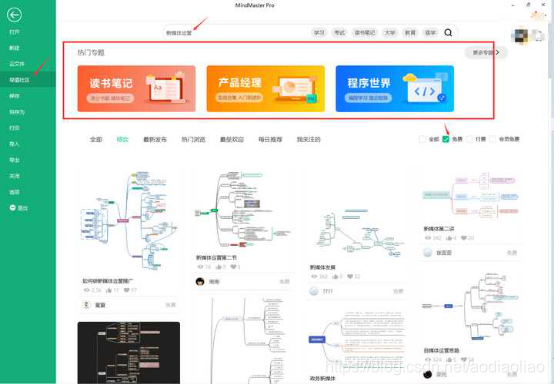Viewport: 554px width, 385px height.
Task: Open the dark-background mind map thumbnail
Action: pos(129,353)
